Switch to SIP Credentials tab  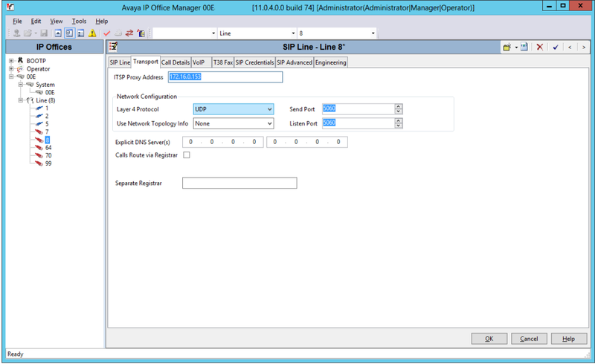click(254, 62)
